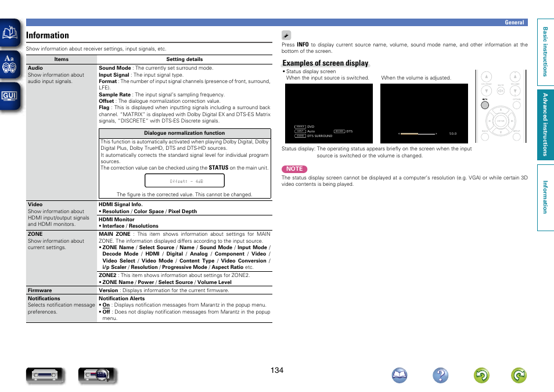
Task: Click the ENTER button on remote diagram
Action: click(501, 121)
